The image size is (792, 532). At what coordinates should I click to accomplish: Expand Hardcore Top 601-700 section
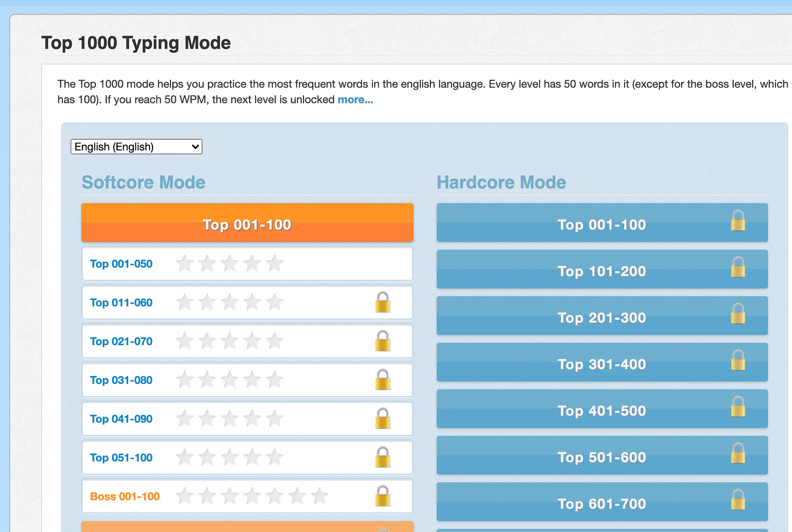602,502
